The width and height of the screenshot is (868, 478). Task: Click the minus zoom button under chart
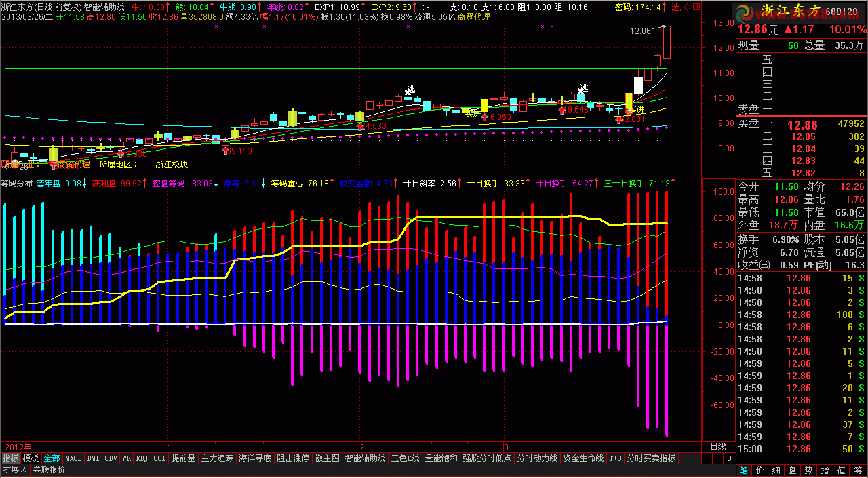coord(718,458)
